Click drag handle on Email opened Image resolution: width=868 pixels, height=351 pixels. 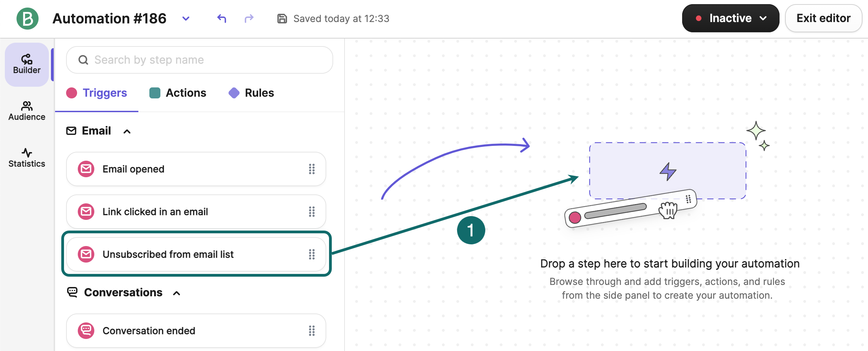click(x=311, y=169)
